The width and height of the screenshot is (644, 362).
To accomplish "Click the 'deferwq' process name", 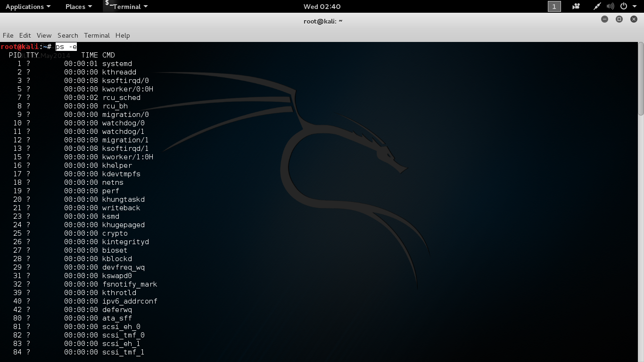I will pos(117,310).
